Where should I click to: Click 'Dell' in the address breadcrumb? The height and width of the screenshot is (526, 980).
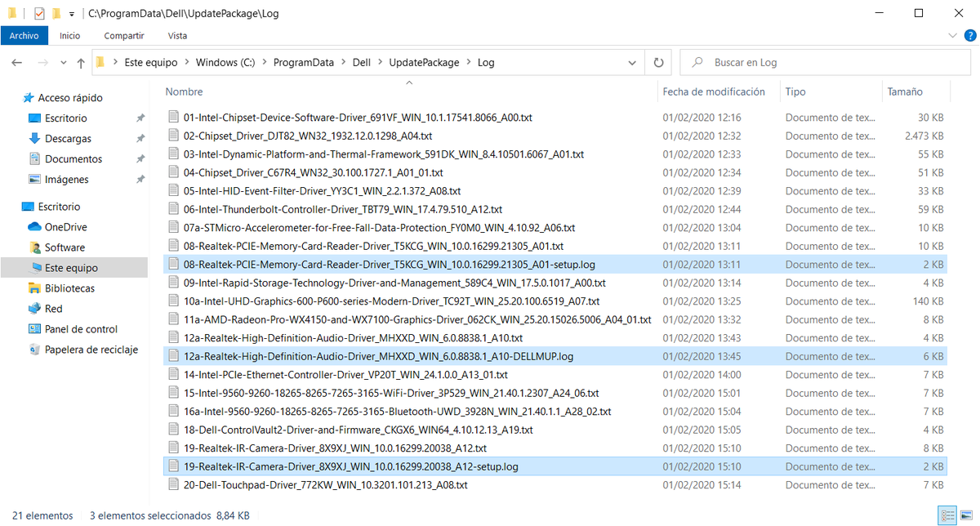(x=361, y=62)
